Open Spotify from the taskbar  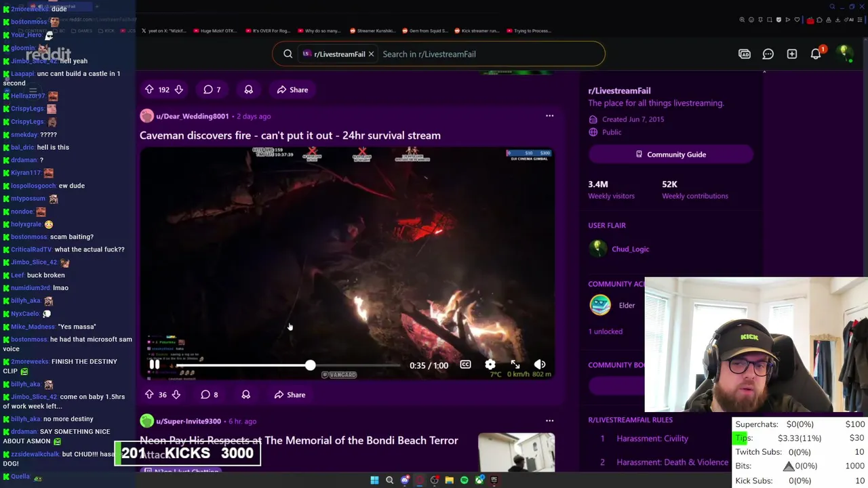click(x=464, y=480)
